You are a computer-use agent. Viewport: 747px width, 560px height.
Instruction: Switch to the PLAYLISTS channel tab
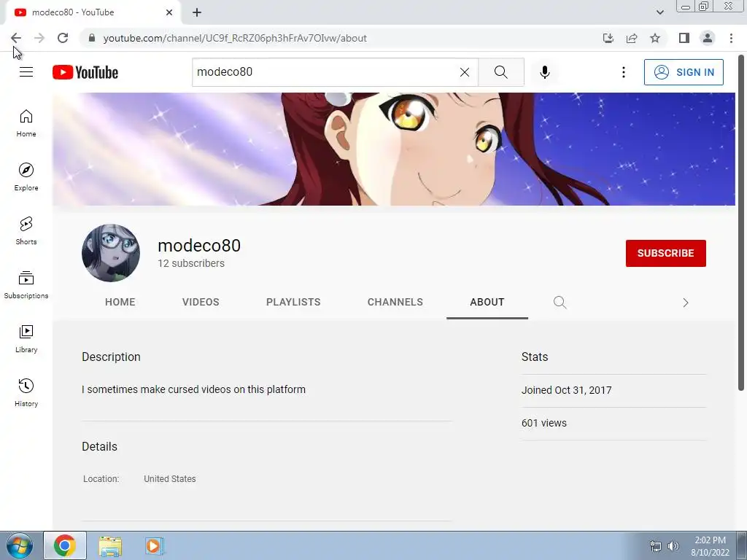tap(293, 303)
